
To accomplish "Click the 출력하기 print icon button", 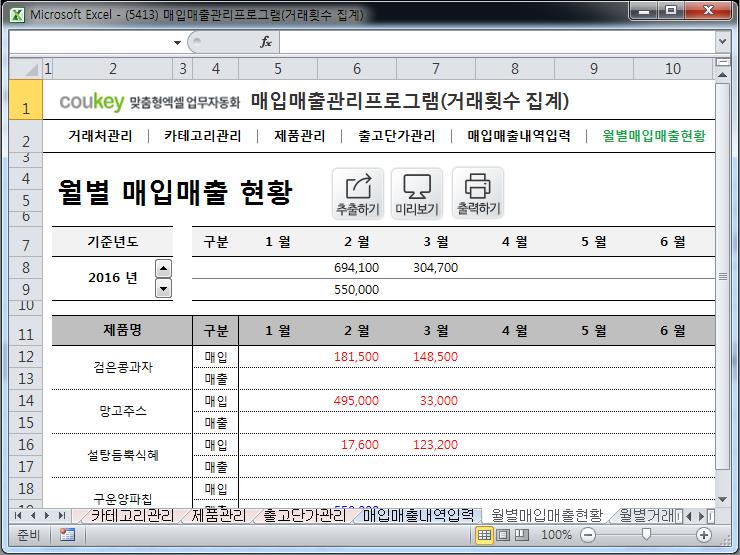I will pos(478,193).
